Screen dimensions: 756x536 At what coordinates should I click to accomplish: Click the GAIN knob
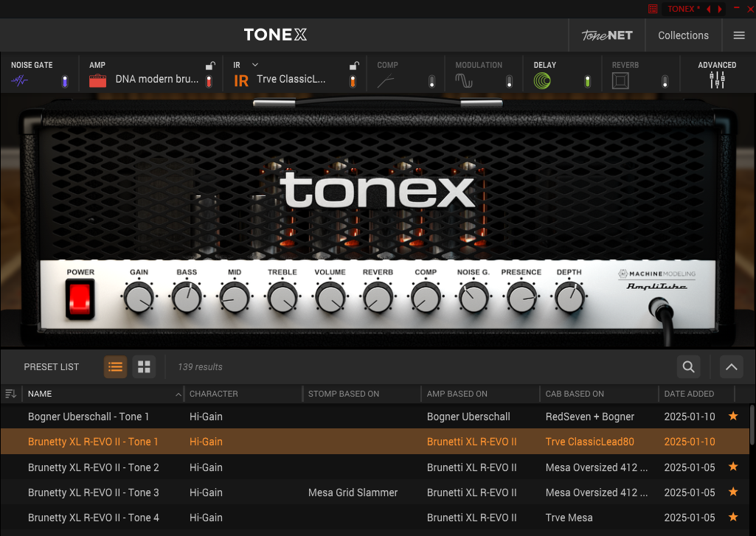click(x=139, y=298)
